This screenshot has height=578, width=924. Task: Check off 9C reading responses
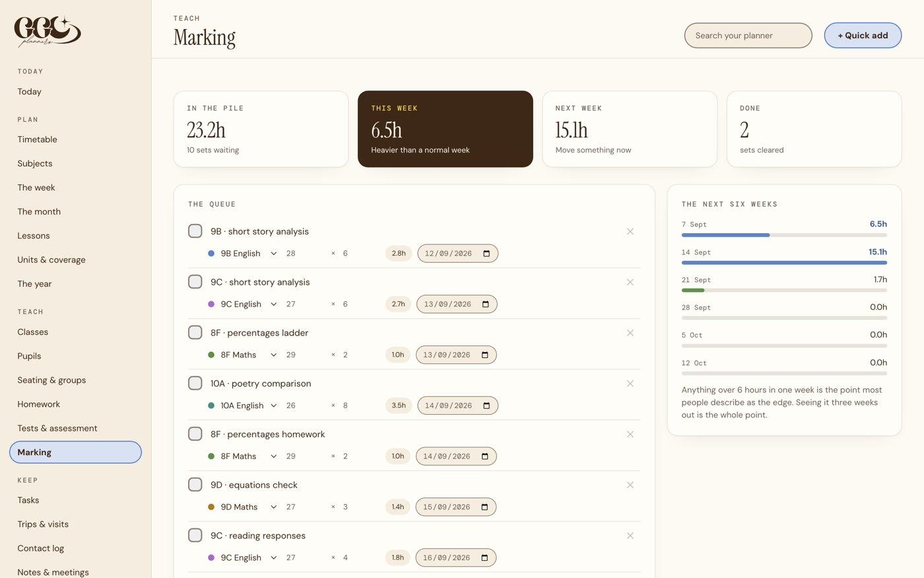tap(195, 535)
